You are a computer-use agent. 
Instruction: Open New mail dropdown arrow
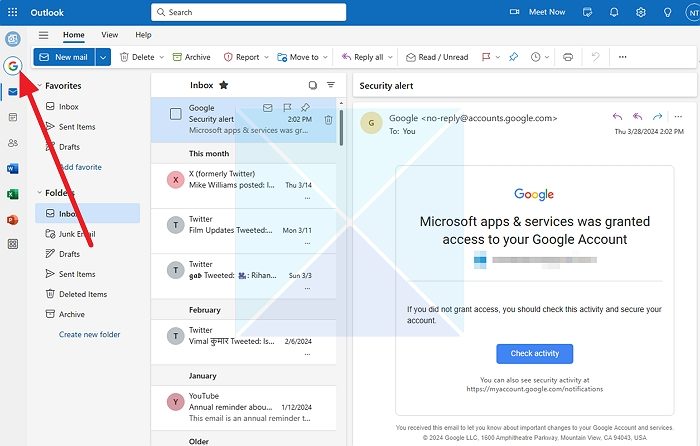pyautogui.click(x=103, y=57)
